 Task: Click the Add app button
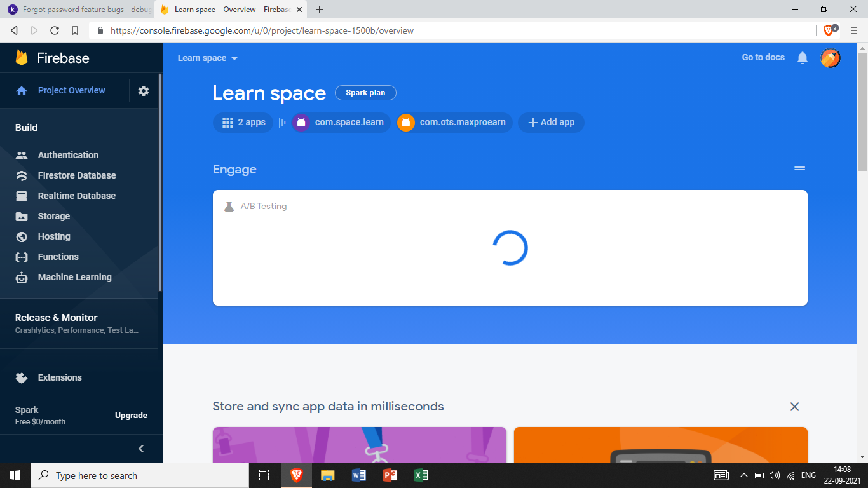click(551, 123)
